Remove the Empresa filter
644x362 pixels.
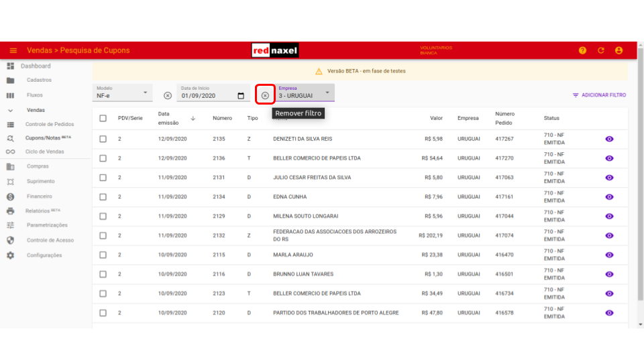pos(266,96)
